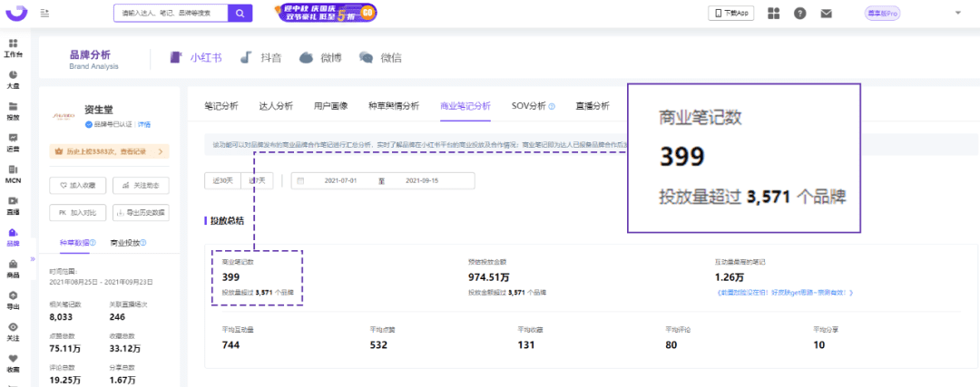Image resolution: width=980 pixels, height=387 pixels.
Task: Click the 加入收藏 button
Action: pyautogui.click(x=77, y=186)
